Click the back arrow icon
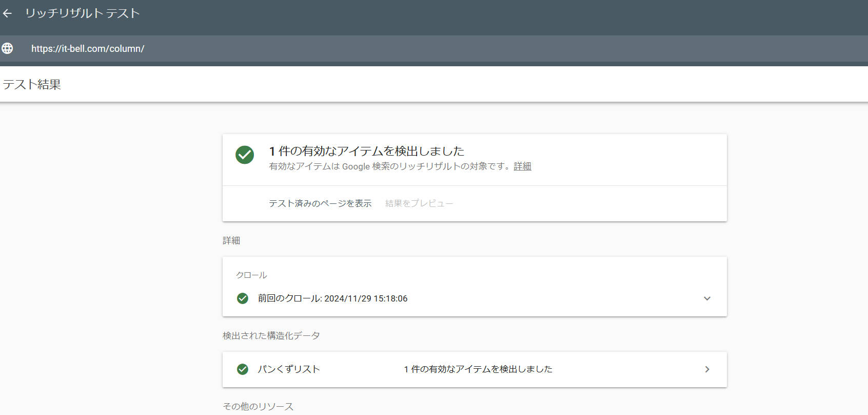 [7, 13]
